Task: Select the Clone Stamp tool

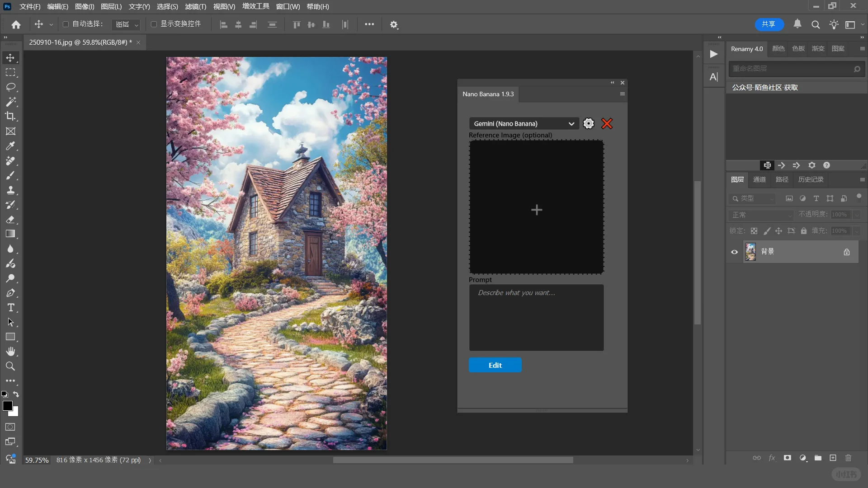Action: (10, 190)
